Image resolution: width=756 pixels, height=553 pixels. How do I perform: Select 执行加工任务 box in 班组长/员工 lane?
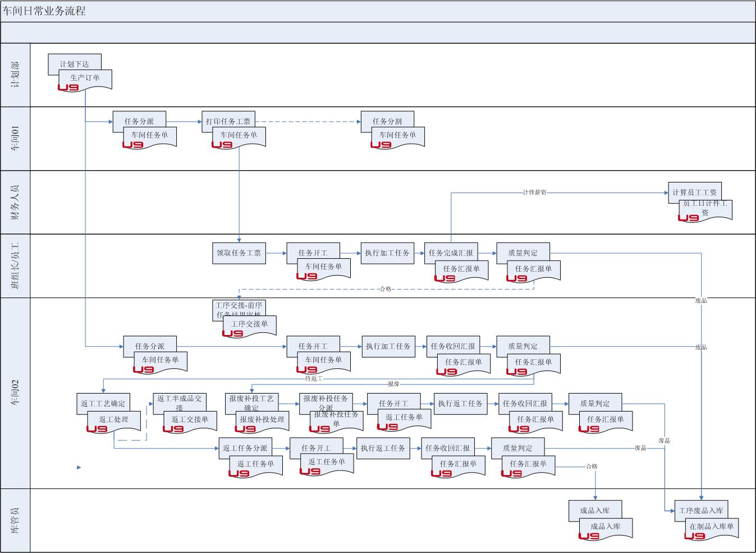click(387, 253)
